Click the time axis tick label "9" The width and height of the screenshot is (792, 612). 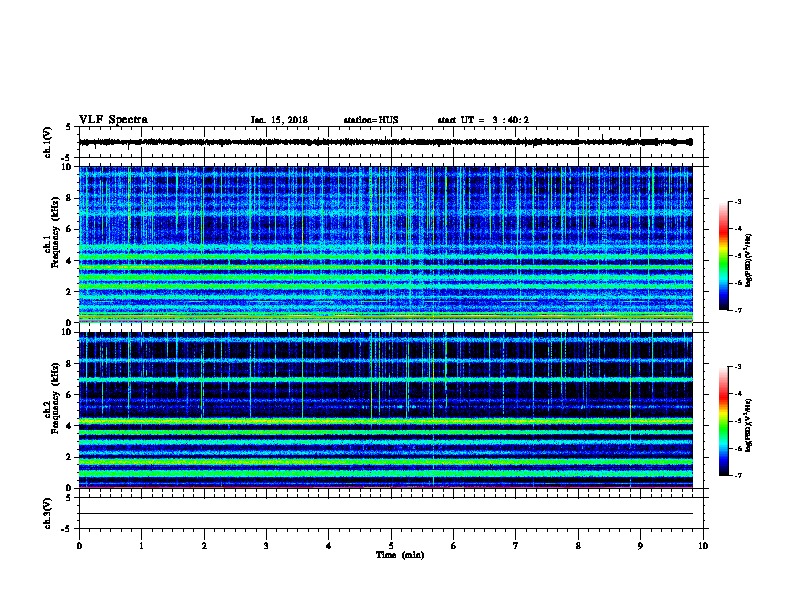(640, 546)
